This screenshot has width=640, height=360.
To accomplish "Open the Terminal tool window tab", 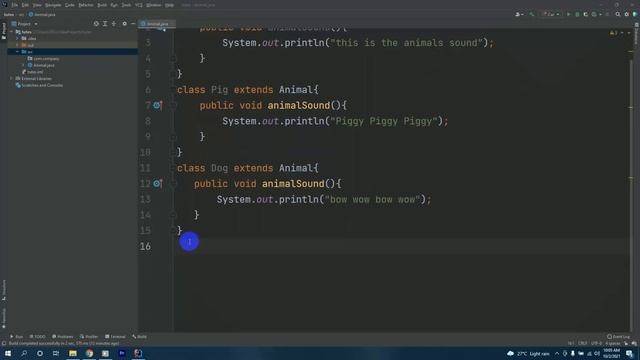I will [x=115, y=337].
